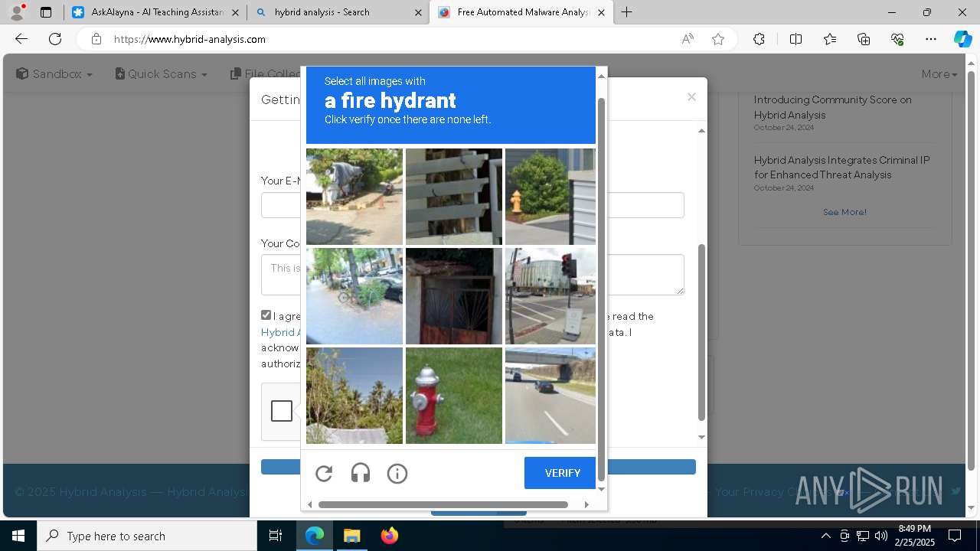Pick the palm trees image tile
The height and width of the screenshot is (551, 980).
coord(354,396)
